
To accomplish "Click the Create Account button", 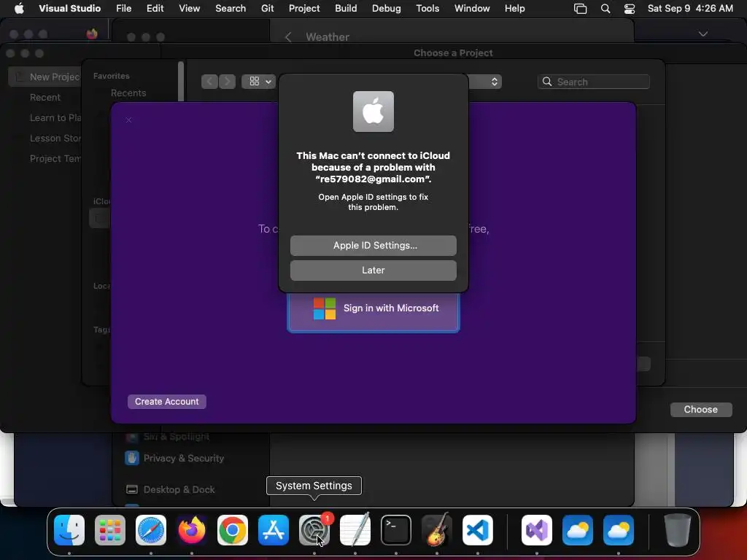I will [x=167, y=402].
